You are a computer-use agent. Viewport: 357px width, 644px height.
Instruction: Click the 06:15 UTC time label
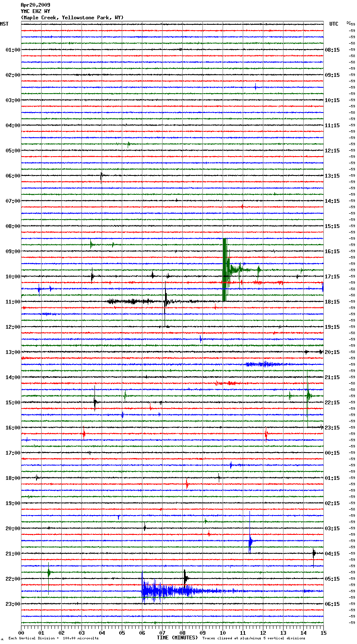pyautogui.click(x=332, y=604)
